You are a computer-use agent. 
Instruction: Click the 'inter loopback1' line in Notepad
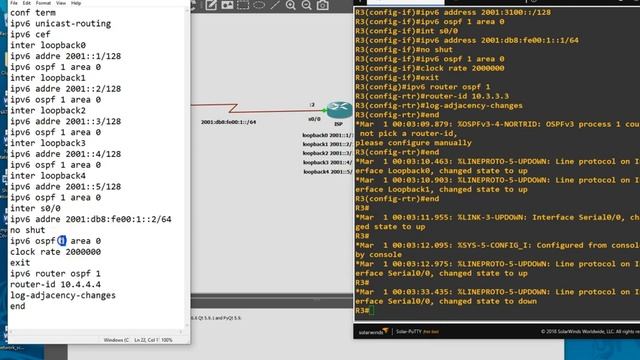48,78
